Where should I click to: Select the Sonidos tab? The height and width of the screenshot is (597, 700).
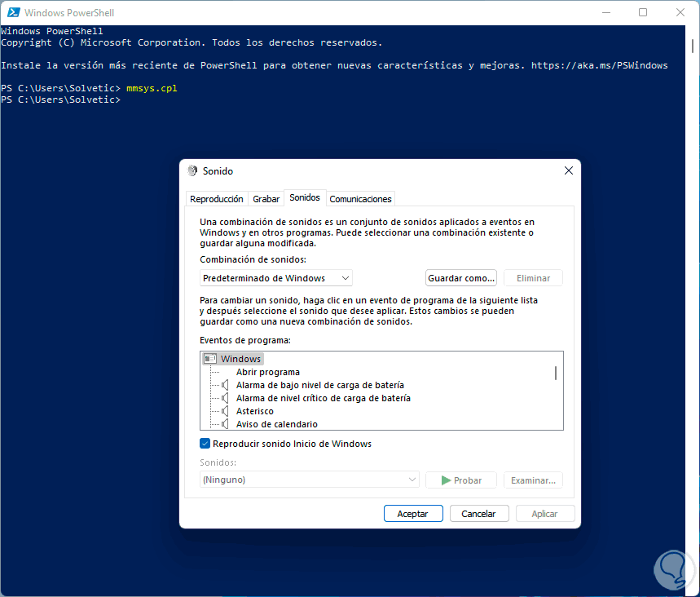[x=305, y=197]
